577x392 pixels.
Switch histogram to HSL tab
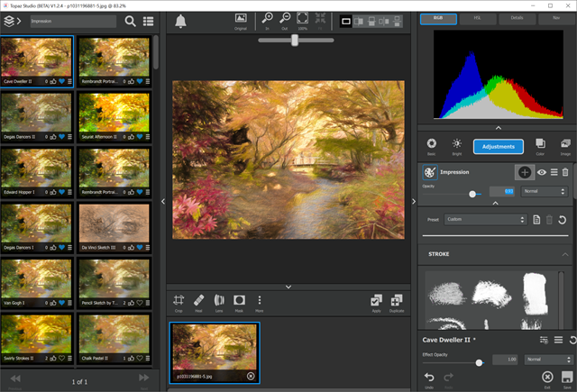pyautogui.click(x=478, y=19)
